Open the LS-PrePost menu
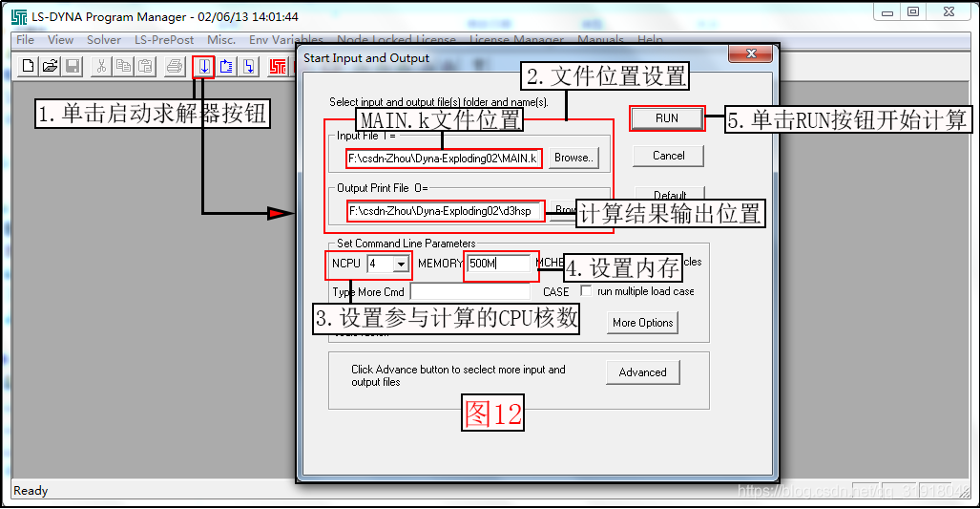This screenshot has height=509, width=980. point(164,40)
